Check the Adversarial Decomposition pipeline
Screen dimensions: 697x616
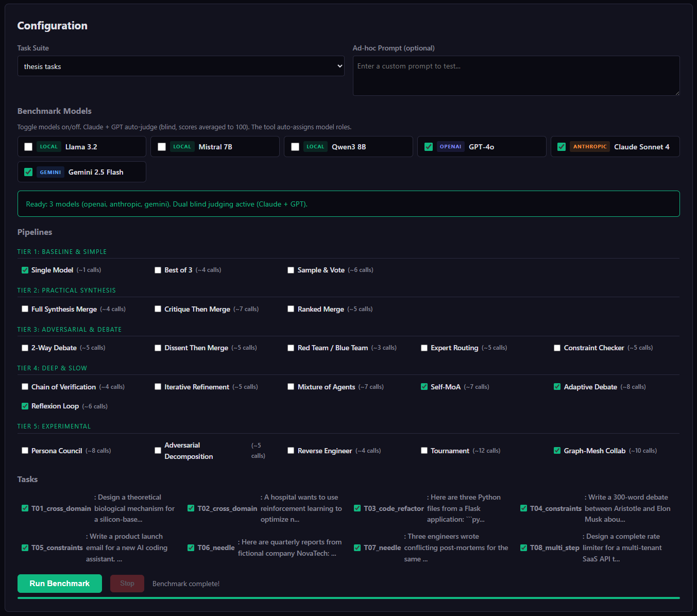point(158,451)
